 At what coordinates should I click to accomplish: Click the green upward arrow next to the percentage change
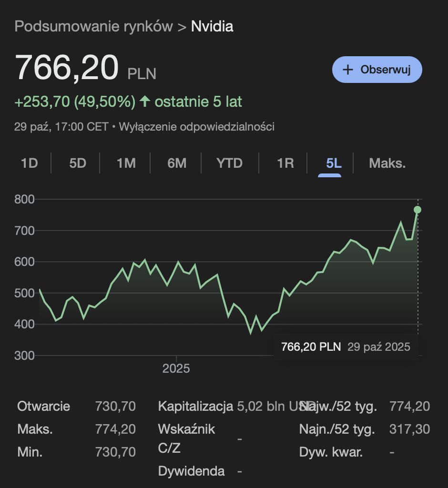[x=145, y=102]
